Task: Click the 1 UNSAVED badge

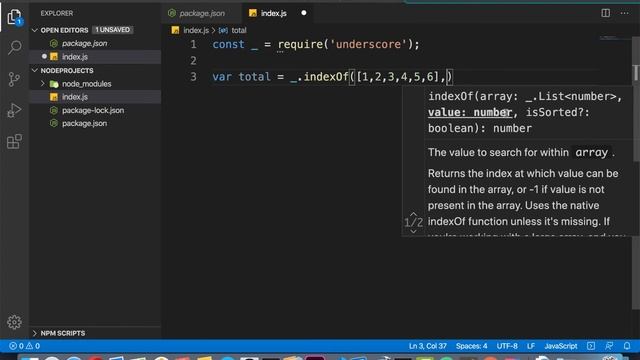Action: 113,30
